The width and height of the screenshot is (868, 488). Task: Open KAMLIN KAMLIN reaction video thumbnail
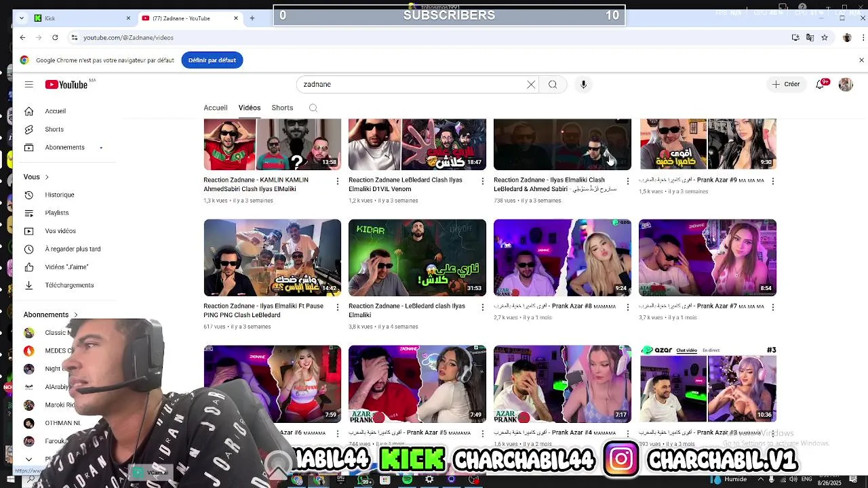pos(272,144)
